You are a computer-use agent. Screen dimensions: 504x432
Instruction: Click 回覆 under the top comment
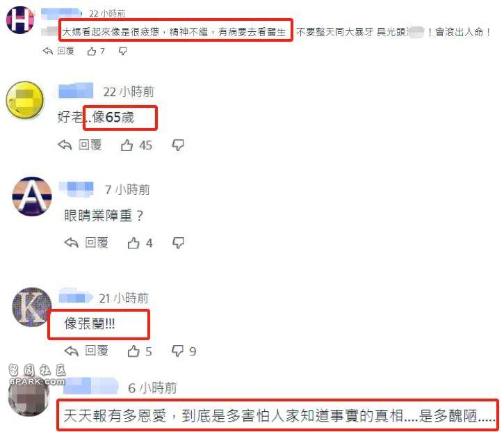[65, 51]
